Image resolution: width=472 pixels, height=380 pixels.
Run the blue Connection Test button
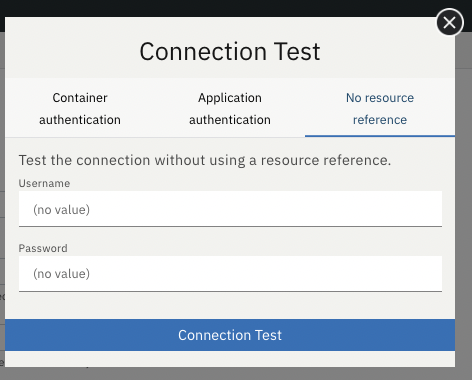(230, 335)
